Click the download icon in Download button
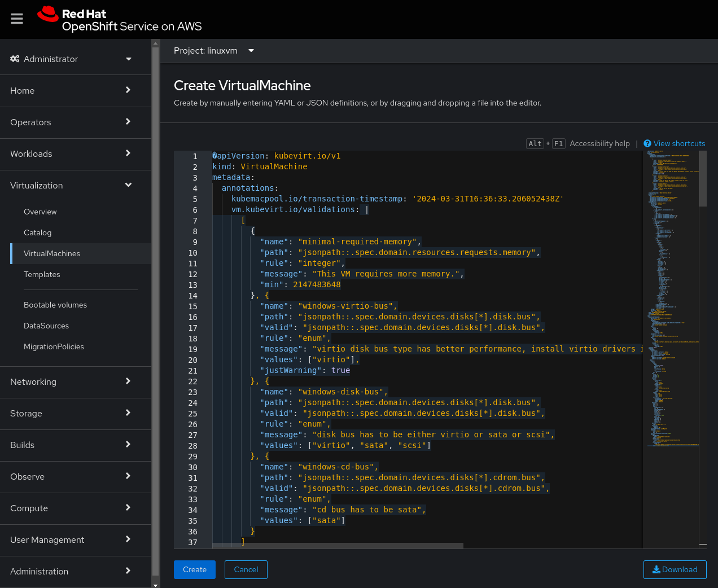The height and width of the screenshot is (588, 718). click(656, 569)
